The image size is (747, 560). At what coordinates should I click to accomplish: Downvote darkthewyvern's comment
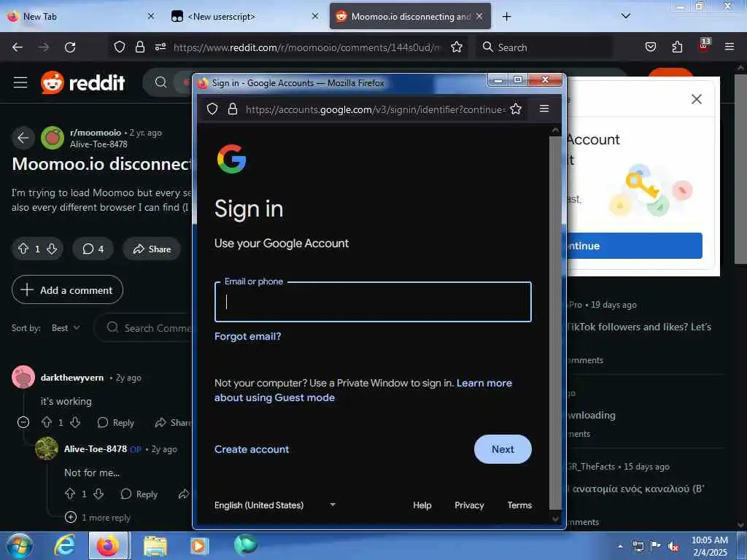75,422
